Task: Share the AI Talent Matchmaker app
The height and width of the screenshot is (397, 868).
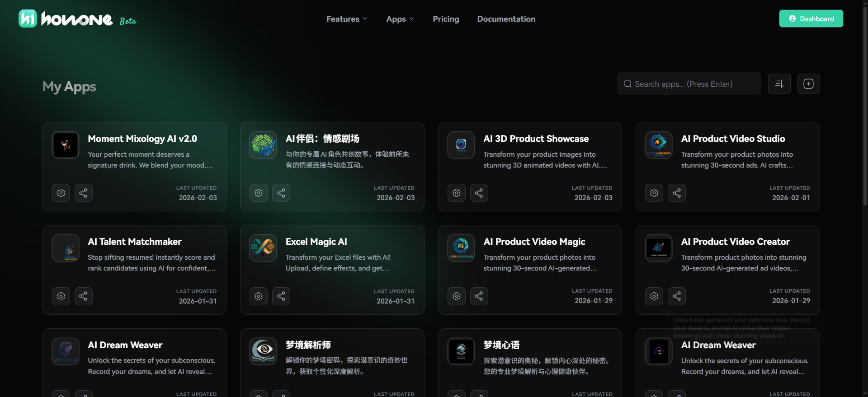Action: coord(84,296)
